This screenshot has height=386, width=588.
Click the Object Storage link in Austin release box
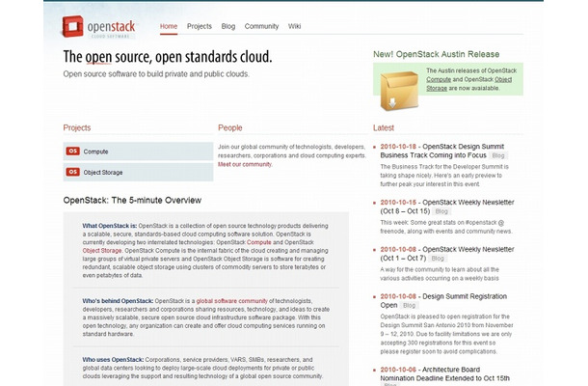pos(468,84)
